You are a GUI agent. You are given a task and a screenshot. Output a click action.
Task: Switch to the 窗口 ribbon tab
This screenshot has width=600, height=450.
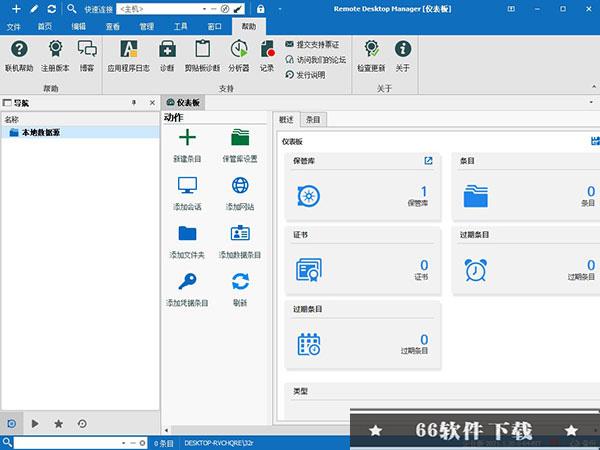pos(214,26)
